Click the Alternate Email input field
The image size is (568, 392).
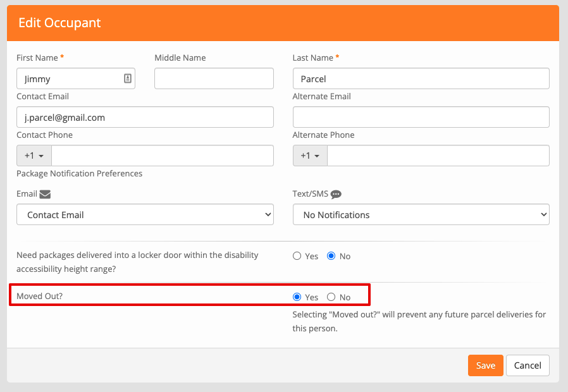point(421,117)
